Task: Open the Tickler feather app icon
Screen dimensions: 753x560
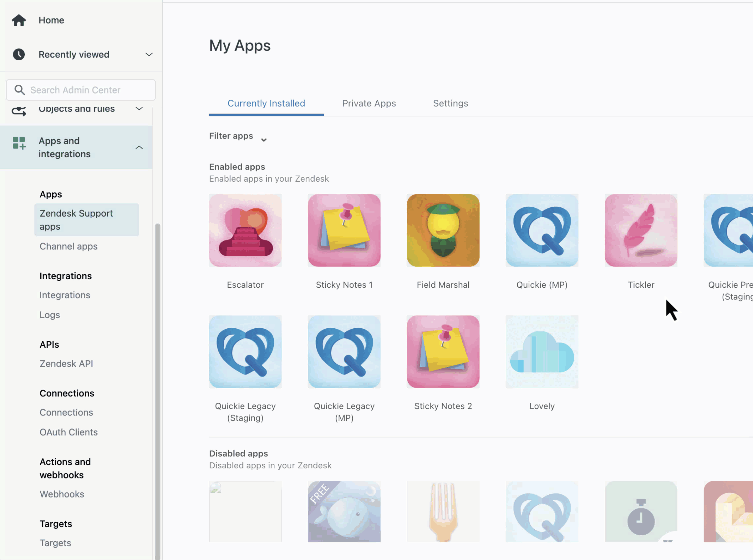Action: click(x=641, y=230)
